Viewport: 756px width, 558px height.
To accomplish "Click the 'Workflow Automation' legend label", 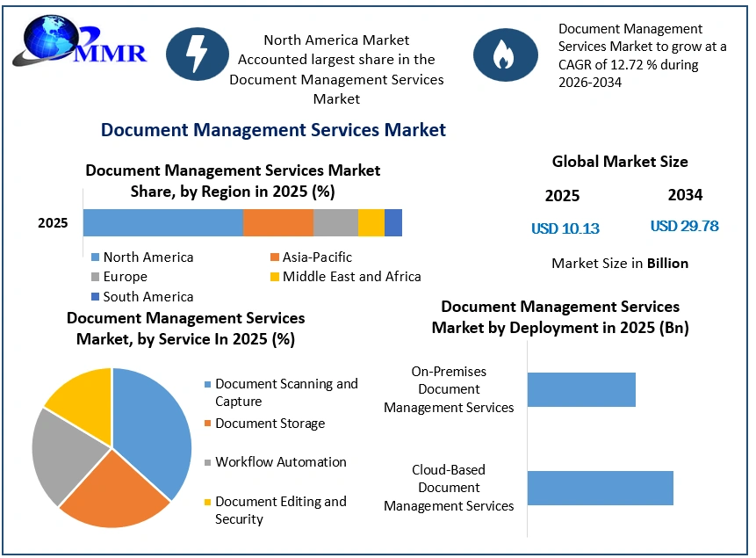I will 281,462.
